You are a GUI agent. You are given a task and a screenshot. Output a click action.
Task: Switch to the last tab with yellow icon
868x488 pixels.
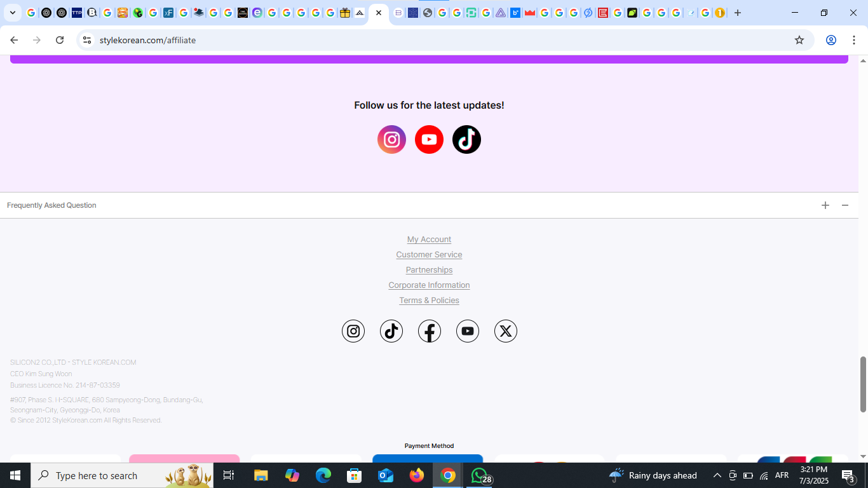pos(720,13)
